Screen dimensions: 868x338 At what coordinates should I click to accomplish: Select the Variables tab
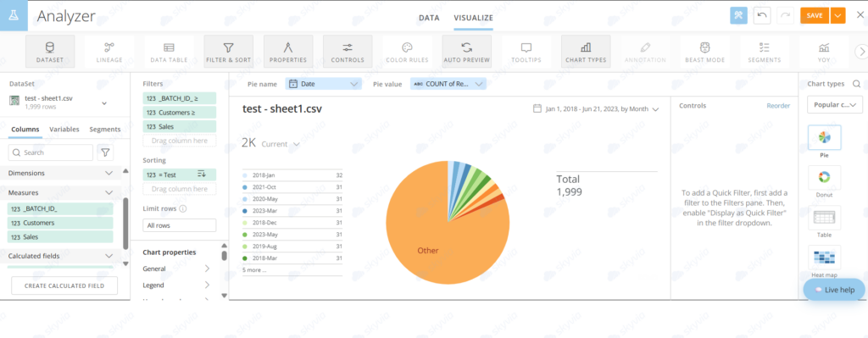64,129
